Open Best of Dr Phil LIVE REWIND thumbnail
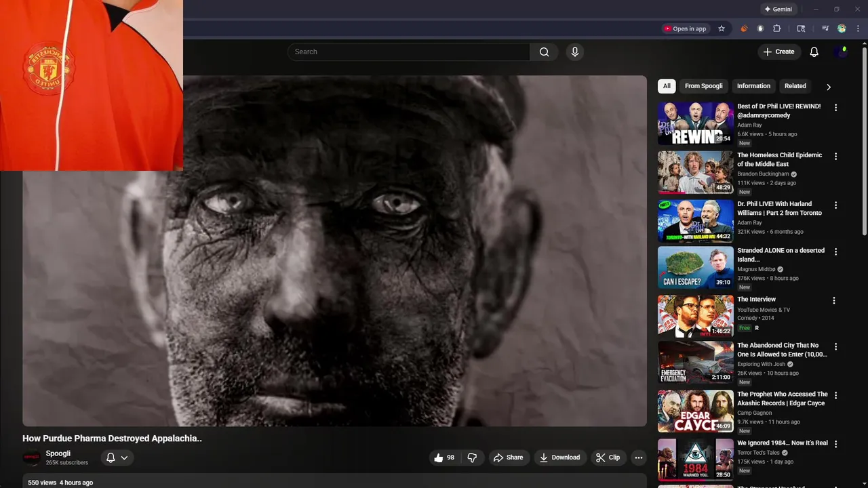The image size is (868, 488). point(696,123)
